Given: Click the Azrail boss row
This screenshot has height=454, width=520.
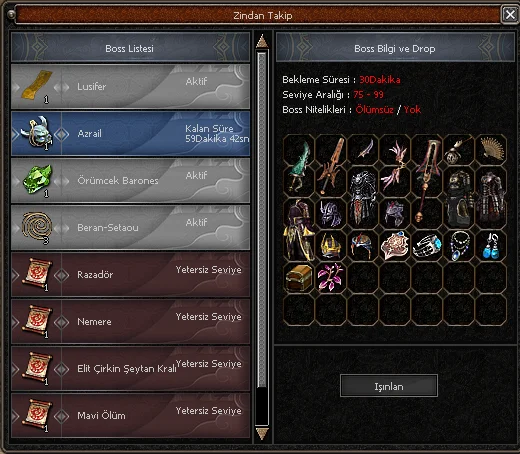Looking at the screenshot, I should [x=131, y=134].
